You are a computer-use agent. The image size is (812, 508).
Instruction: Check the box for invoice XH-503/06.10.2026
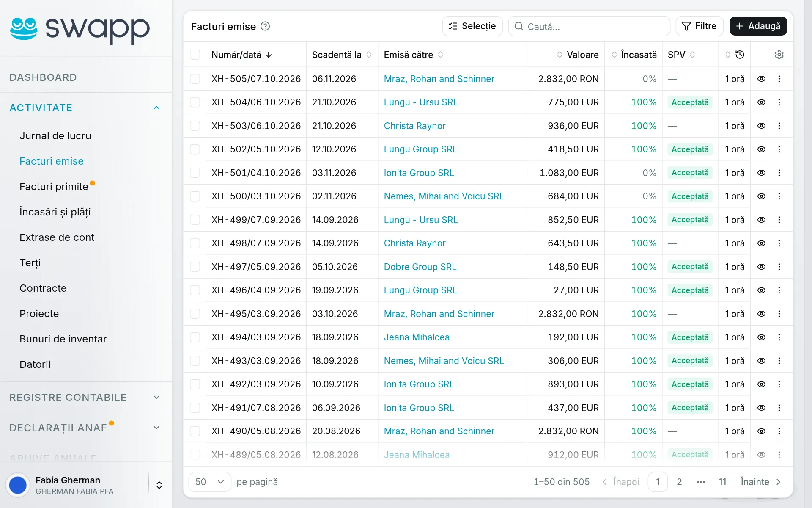(x=195, y=126)
